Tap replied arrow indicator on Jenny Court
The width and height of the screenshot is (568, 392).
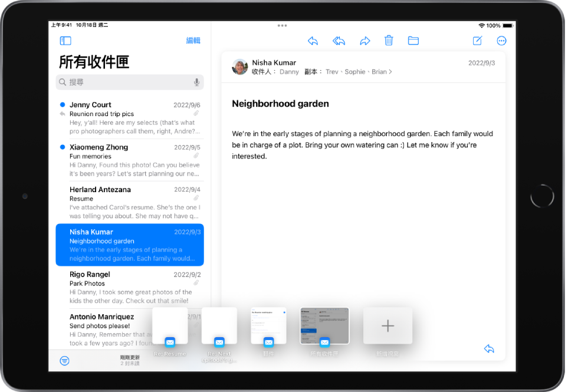(x=63, y=114)
